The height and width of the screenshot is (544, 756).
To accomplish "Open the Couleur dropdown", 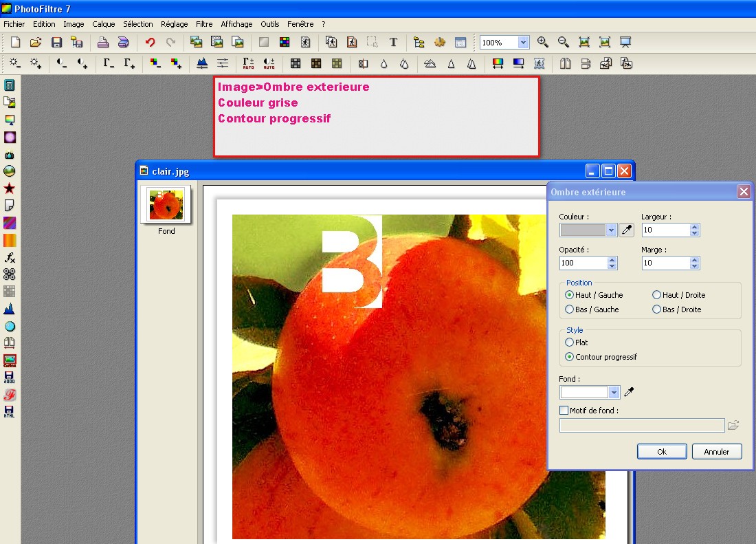I will (x=611, y=230).
